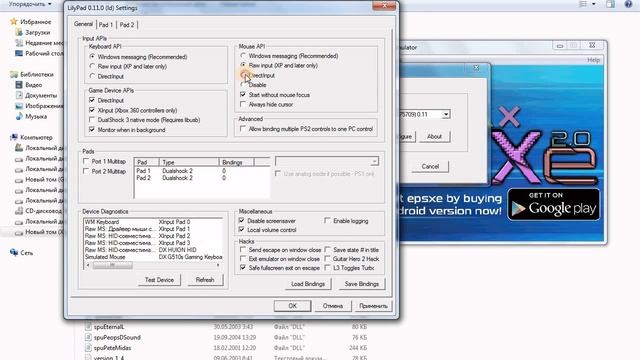Screen dimensions: 640x360
Task: Select Pad 1 row in pads list
Action: point(202,171)
